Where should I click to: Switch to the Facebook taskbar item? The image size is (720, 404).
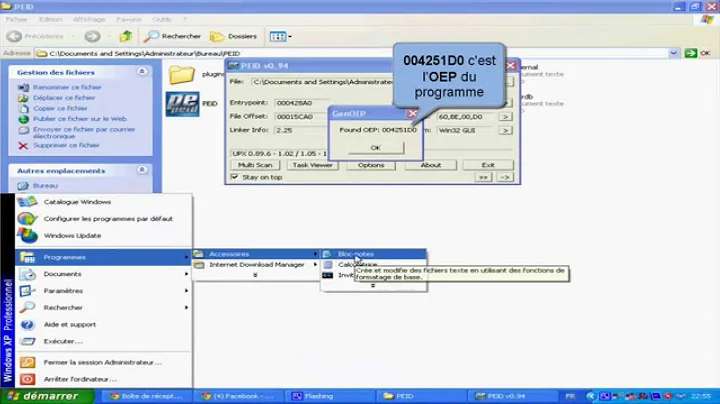(x=238, y=396)
